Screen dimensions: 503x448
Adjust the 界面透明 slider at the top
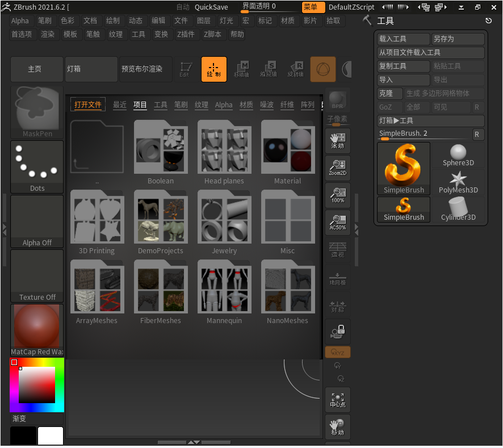pos(267,7)
